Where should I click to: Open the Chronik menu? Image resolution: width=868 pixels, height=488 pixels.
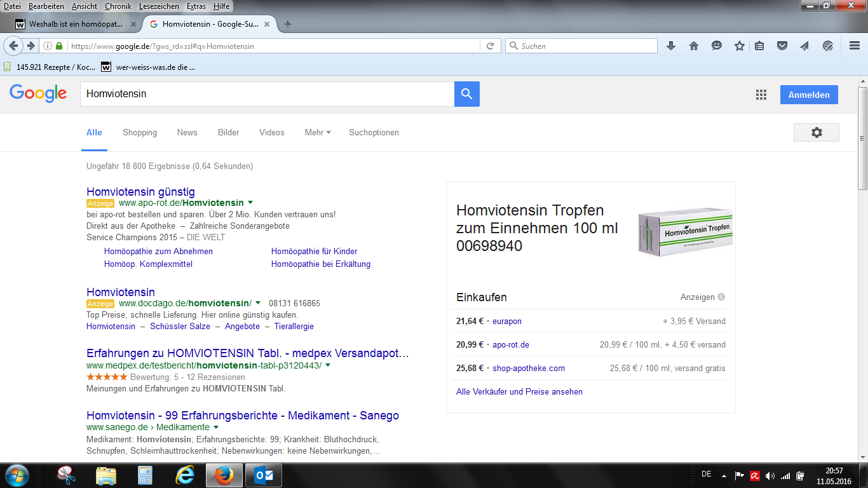click(x=118, y=6)
